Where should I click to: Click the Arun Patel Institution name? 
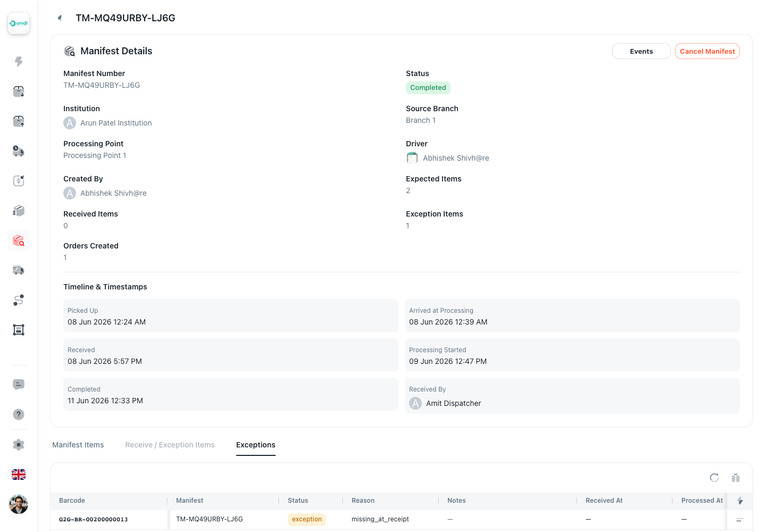click(116, 123)
